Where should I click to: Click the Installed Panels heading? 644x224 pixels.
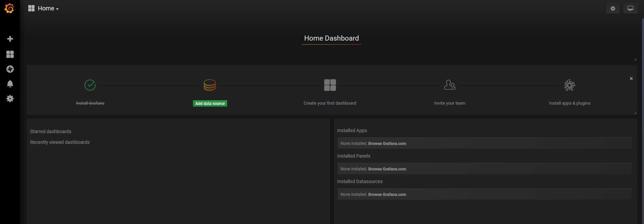pos(354,156)
